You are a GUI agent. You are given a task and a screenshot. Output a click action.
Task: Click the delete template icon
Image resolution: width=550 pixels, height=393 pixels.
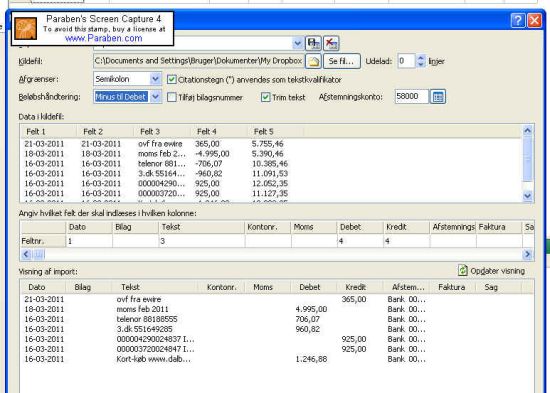(x=331, y=44)
